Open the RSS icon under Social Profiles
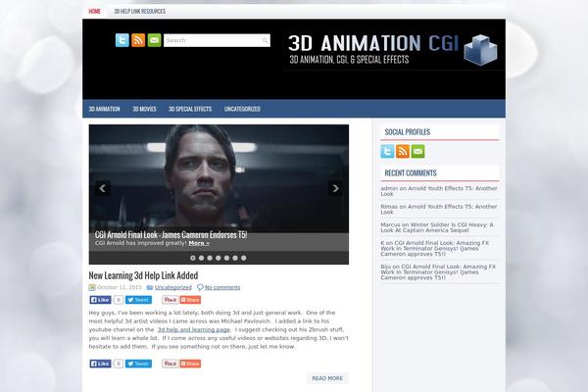Screen dimensions: 588x392 click(403, 152)
